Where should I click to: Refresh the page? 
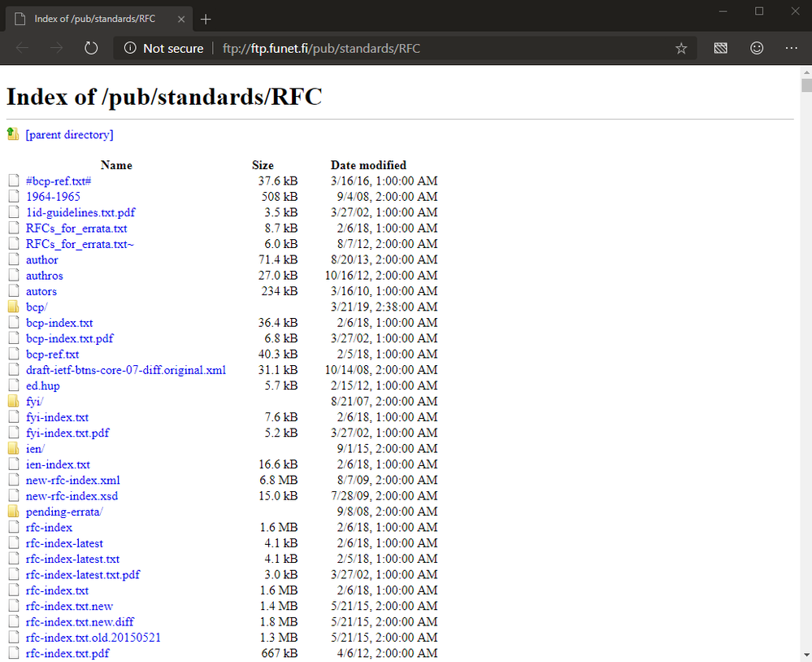(91, 48)
